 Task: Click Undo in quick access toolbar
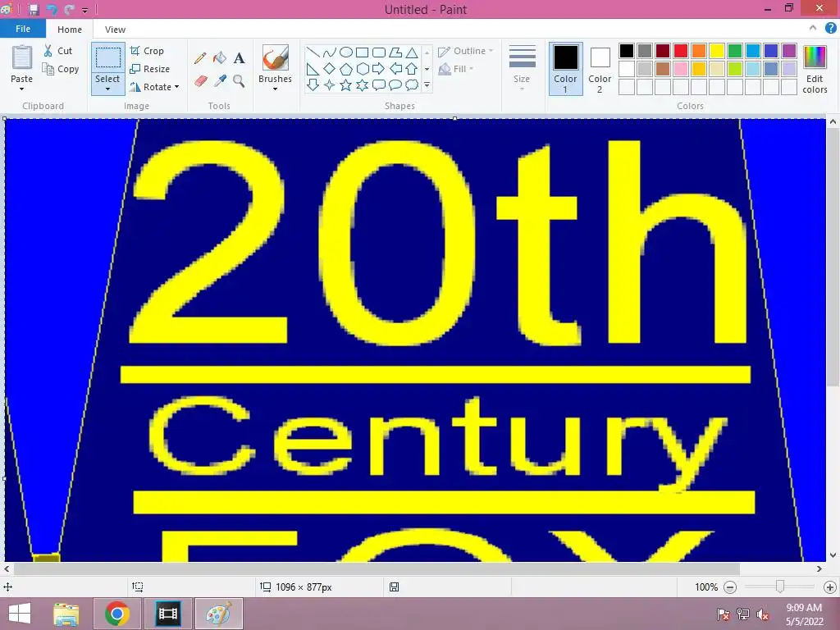point(52,10)
